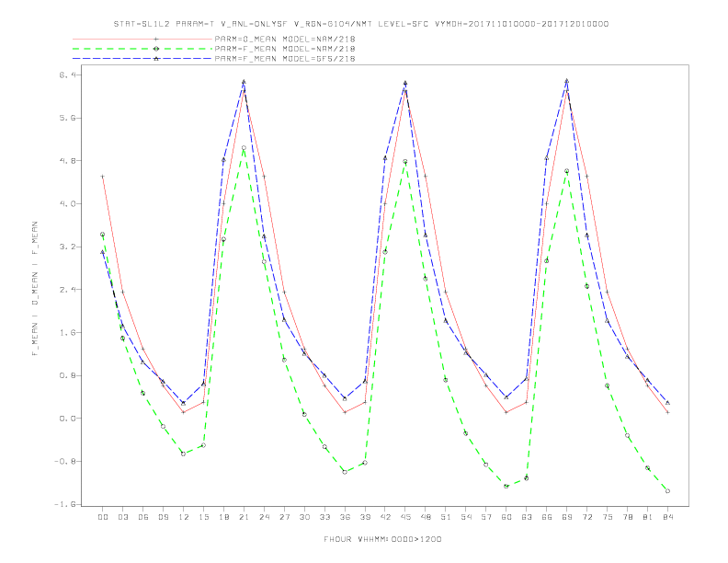Click x-axis forecast hour label 60
This screenshot has height=563, width=728.
506,517
